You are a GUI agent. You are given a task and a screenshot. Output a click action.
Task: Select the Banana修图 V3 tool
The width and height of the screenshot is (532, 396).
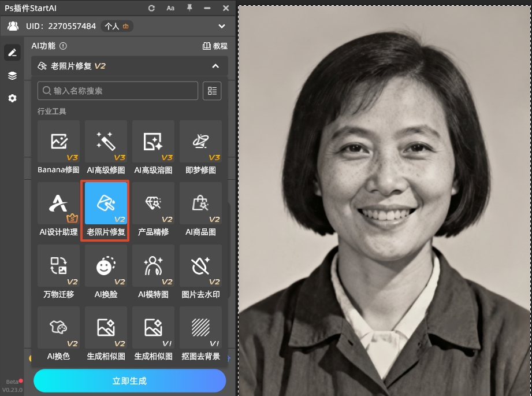click(58, 142)
